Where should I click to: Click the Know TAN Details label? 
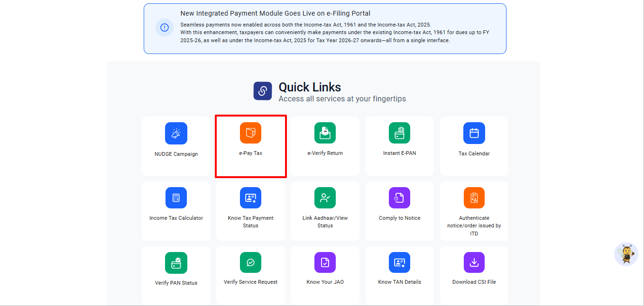click(399, 282)
